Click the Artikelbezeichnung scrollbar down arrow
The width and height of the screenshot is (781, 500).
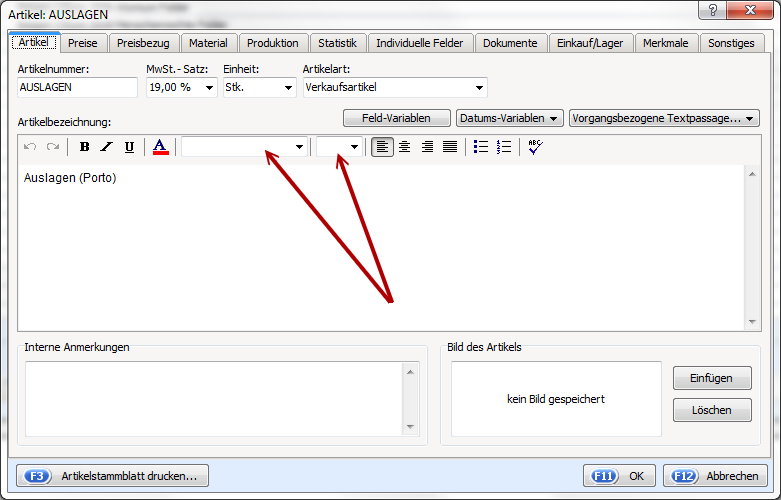(x=752, y=322)
